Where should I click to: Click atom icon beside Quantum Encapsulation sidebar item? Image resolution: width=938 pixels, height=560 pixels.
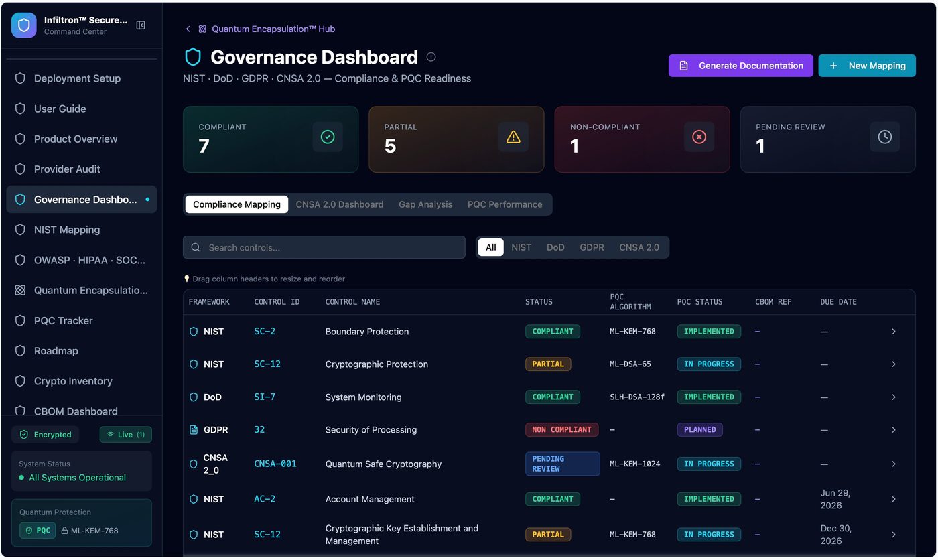coord(20,291)
